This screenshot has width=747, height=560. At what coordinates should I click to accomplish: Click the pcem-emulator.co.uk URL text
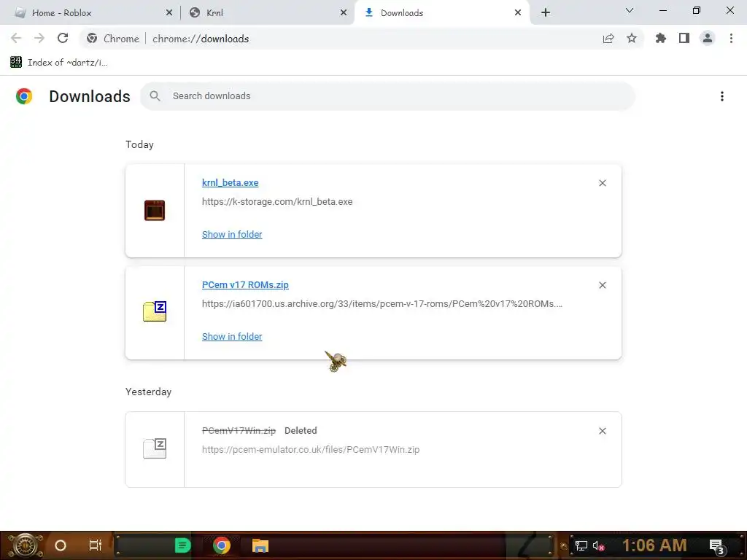pyautogui.click(x=311, y=449)
